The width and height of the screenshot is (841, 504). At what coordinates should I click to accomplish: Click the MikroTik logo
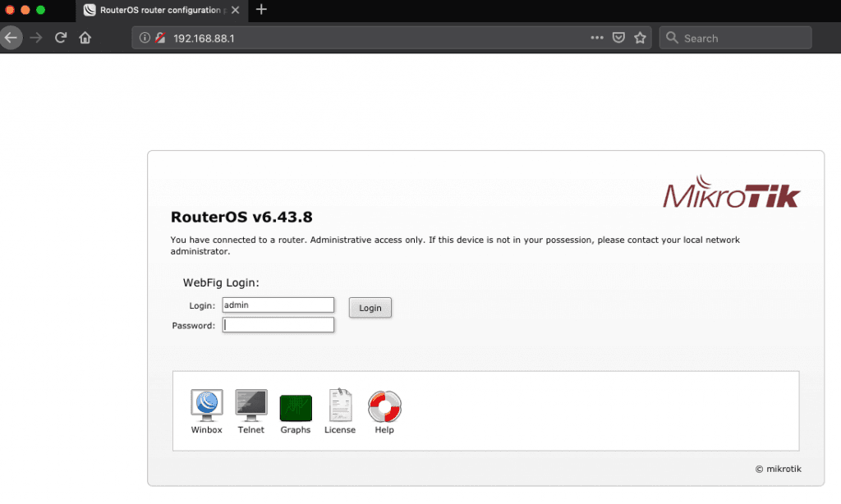pyautogui.click(x=731, y=191)
